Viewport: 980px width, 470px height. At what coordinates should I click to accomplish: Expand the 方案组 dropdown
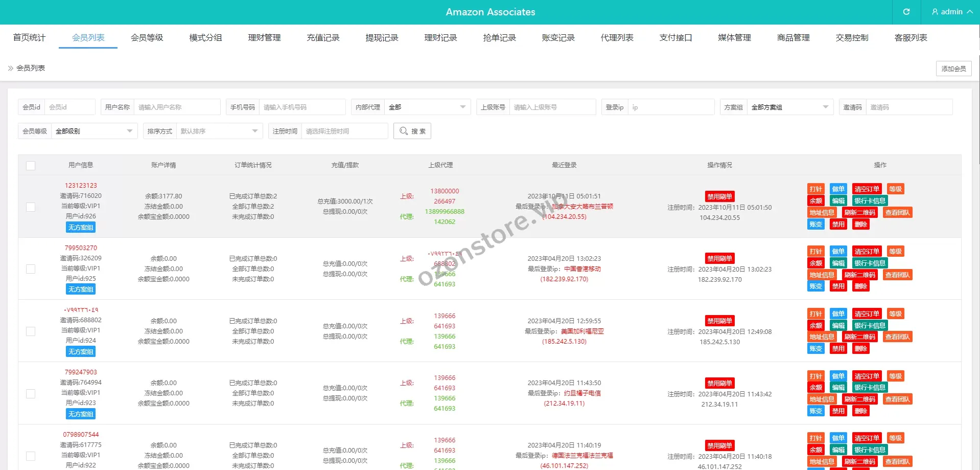(x=789, y=107)
